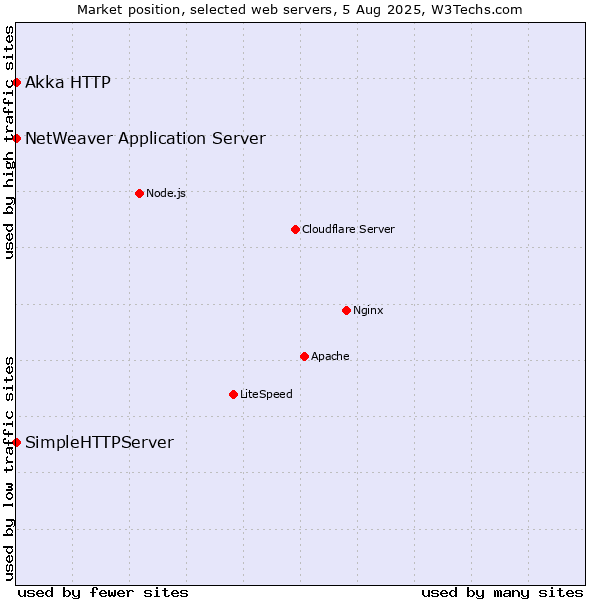Click the 'used by many sites' axis label
Image resolution: width=600 pixels, height=600 pixels.
tap(503, 593)
